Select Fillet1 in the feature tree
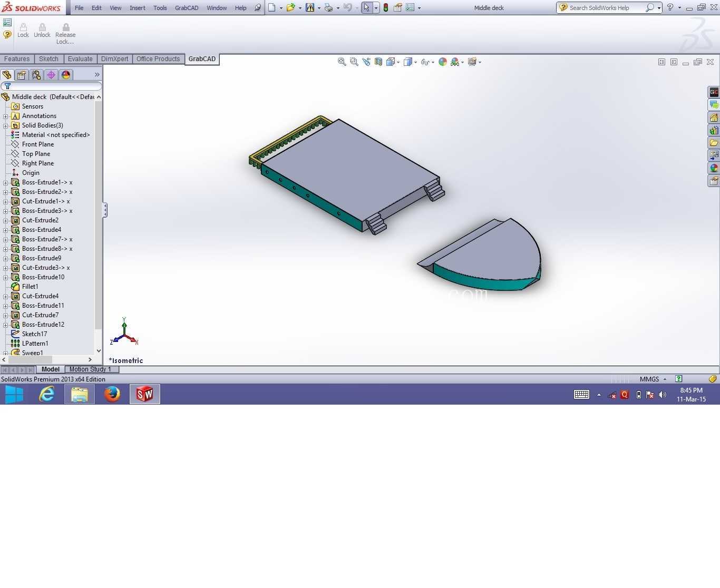This screenshot has width=720, height=588. click(30, 287)
